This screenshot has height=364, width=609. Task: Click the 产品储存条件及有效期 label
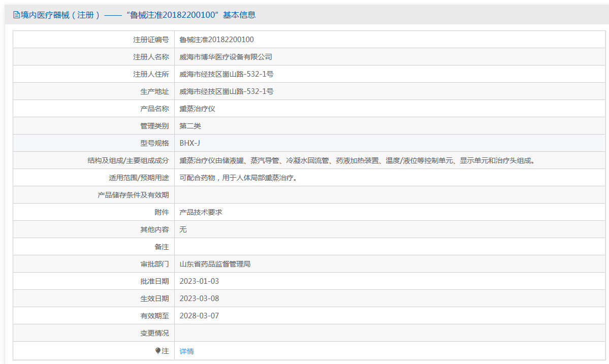click(x=133, y=195)
